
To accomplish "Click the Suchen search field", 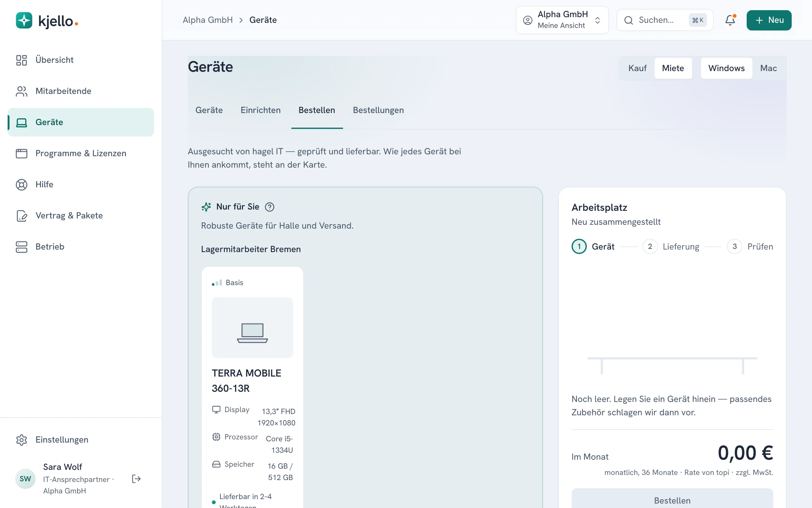I will 665,20.
